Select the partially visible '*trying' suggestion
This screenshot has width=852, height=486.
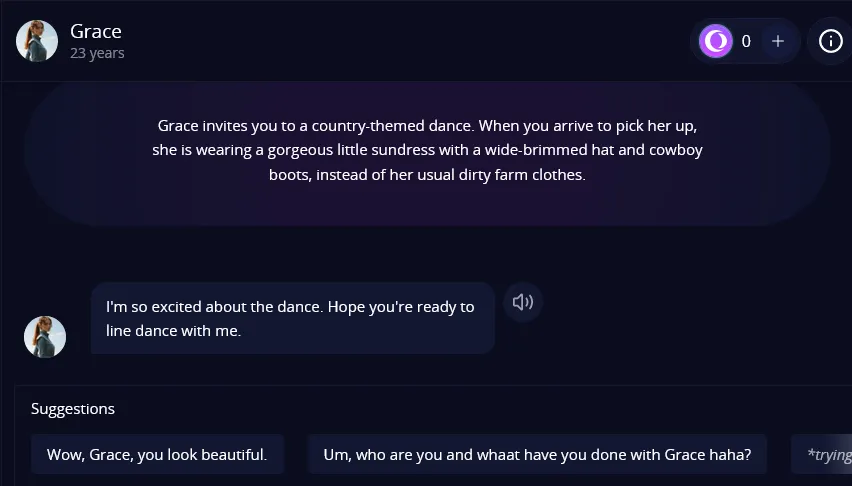[x=826, y=454]
